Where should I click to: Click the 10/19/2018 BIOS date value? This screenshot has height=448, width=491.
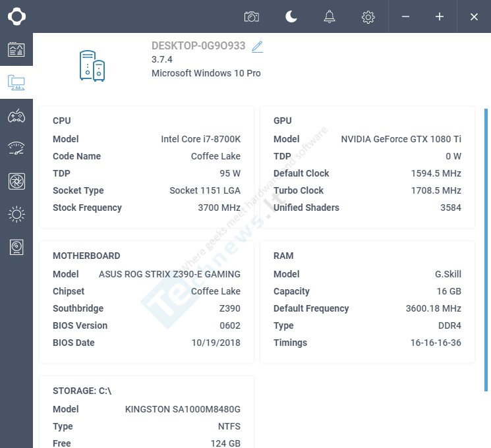click(x=216, y=343)
